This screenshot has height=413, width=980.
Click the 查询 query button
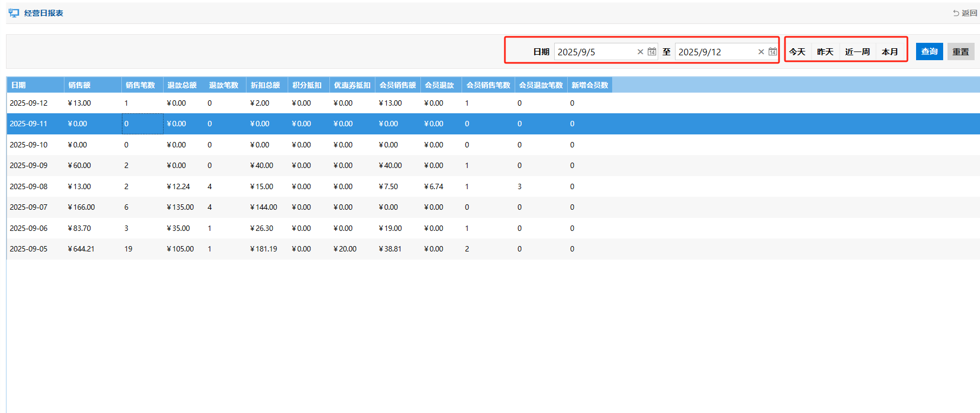[x=929, y=51]
